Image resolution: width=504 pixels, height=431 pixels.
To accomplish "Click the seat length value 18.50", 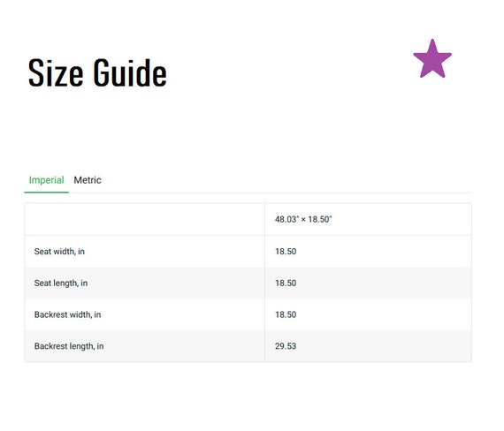I will (x=286, y=283).
